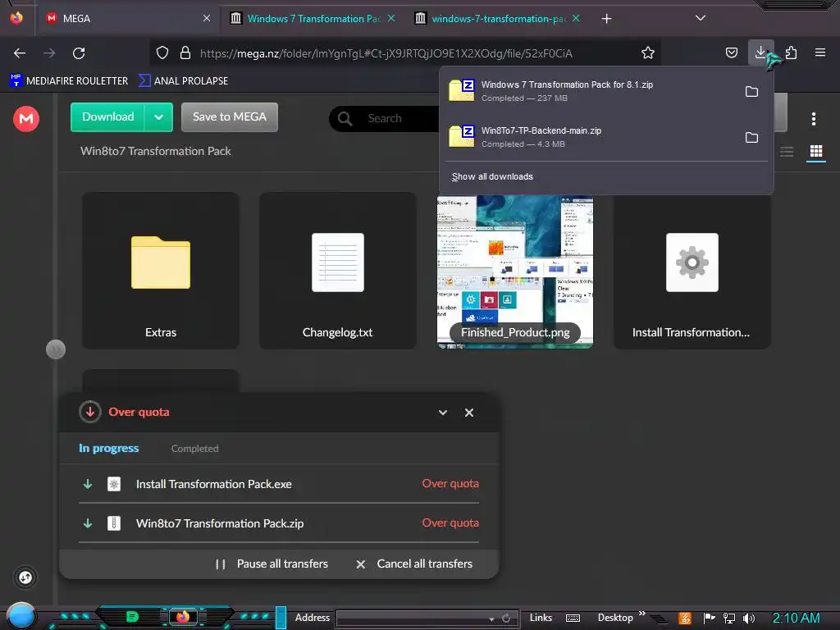Click the taskbar Links toolbar label
The width and height of the screenshot is (840, 630).
[x=541, y=618]
